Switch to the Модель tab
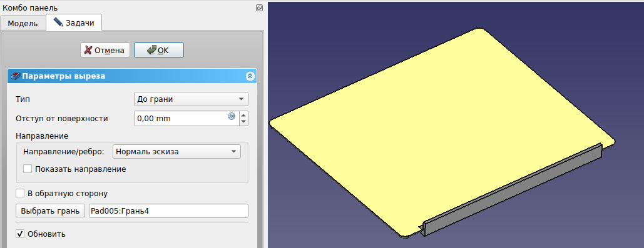 tap(23, 23)
